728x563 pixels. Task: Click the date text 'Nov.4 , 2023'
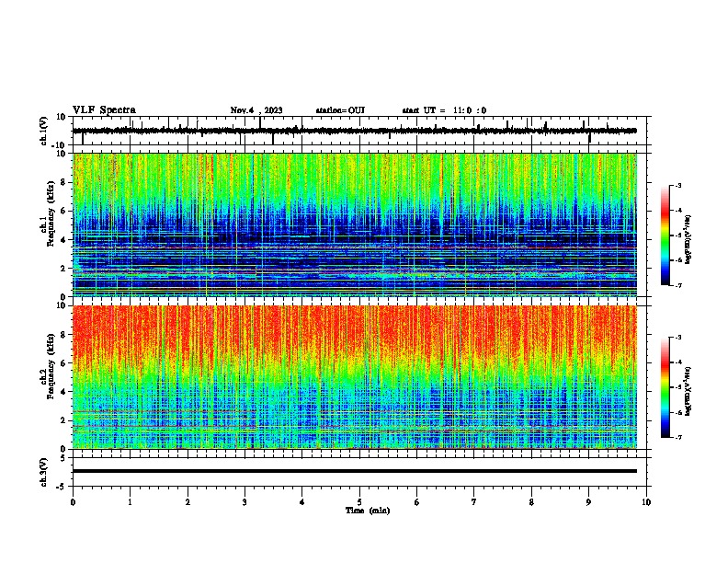(x=256, y=110)
